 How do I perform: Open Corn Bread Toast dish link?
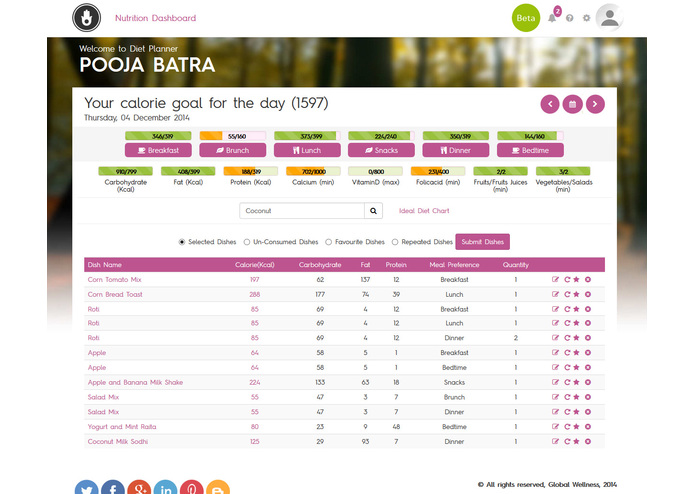click(115, 294)
